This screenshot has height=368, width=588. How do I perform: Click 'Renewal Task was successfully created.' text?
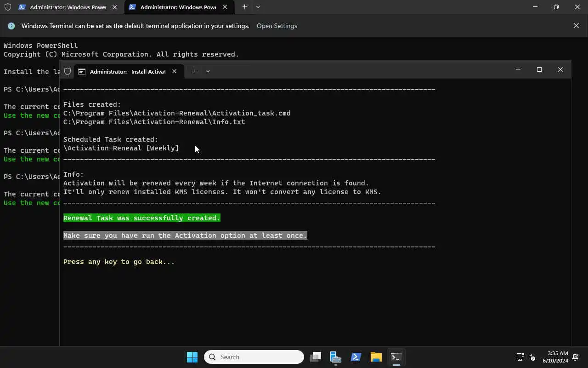[x=141, y=218]
